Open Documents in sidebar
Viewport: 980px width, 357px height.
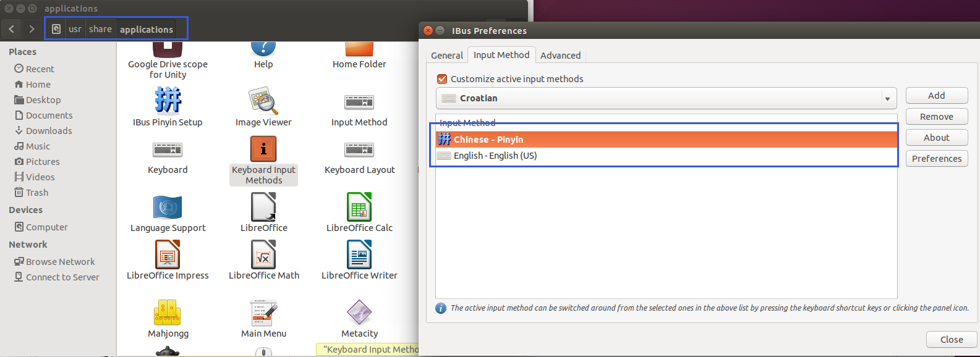click(49, 115)
